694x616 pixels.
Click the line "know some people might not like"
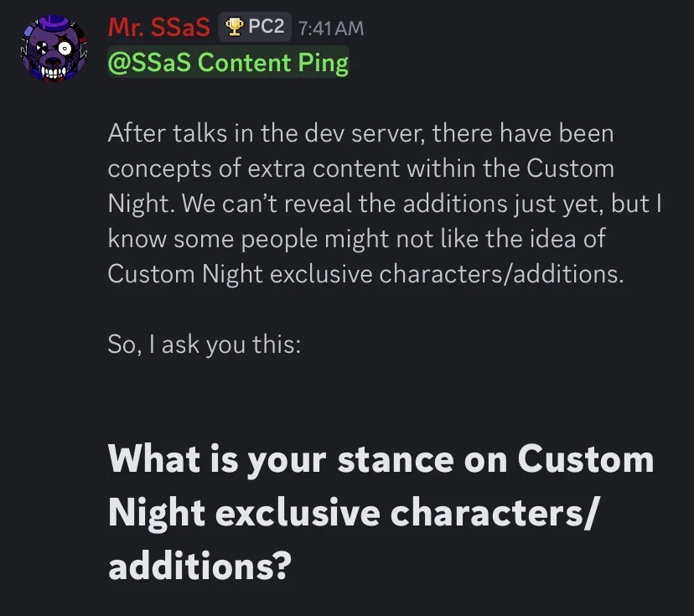pos(356,239)
